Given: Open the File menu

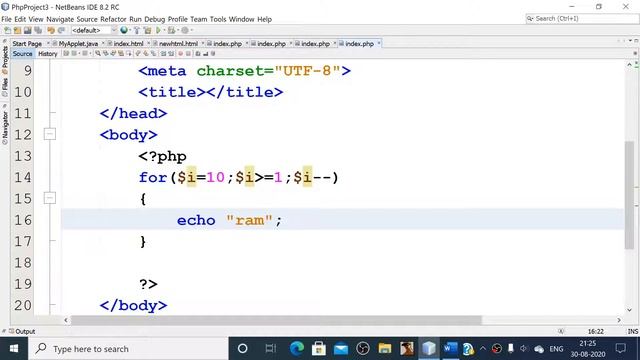Looking at the screenshot, I should [x=7, y=19].
